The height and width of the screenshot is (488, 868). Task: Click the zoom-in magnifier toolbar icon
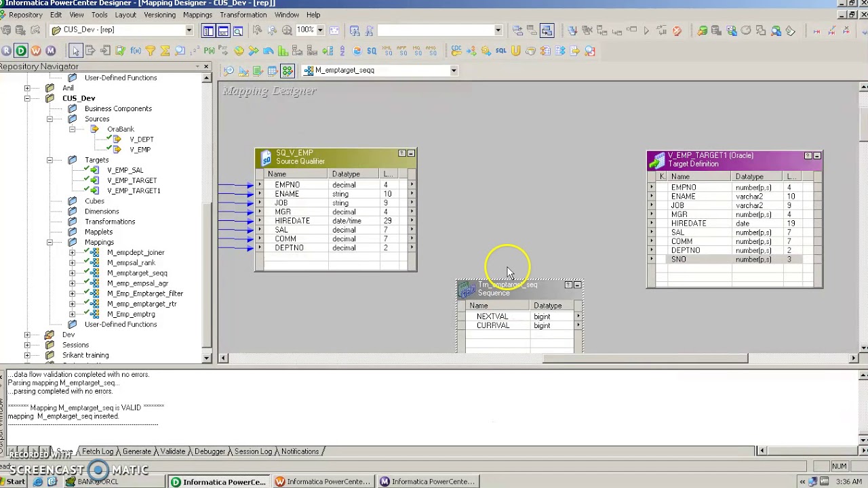coord(287,30)
